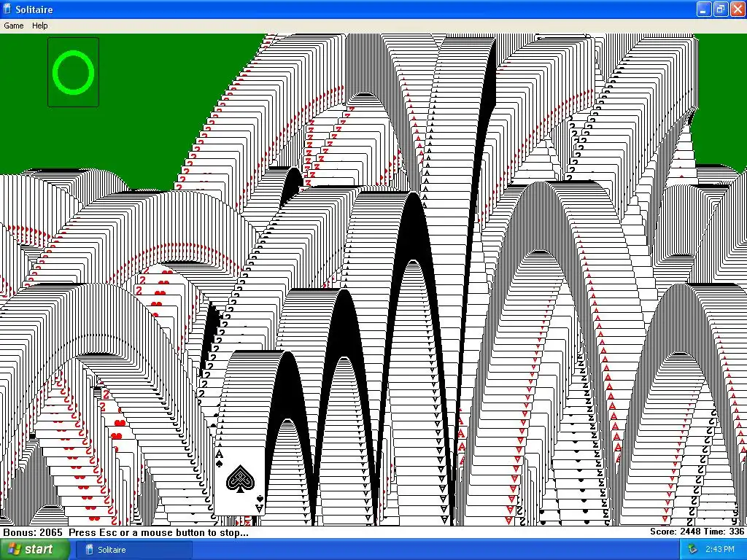Click the Ace of Spades card
The image size is (747, 560).
tap(240, 480)
